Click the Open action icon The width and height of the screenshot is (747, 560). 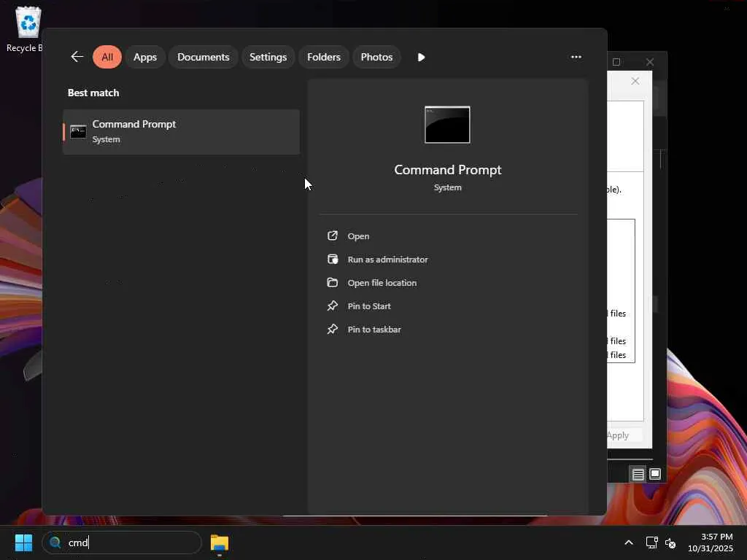333,236
